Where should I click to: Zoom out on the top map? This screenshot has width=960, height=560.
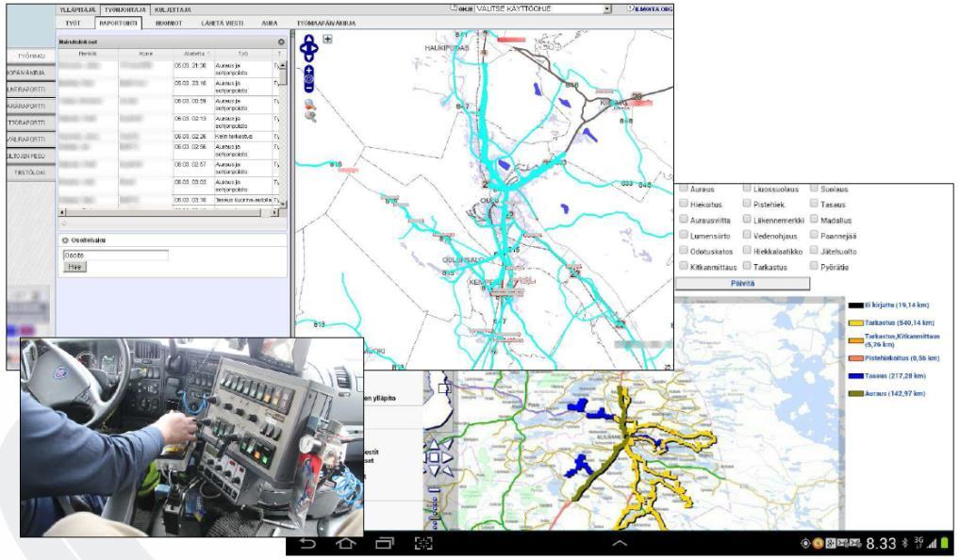pos(309,88)
